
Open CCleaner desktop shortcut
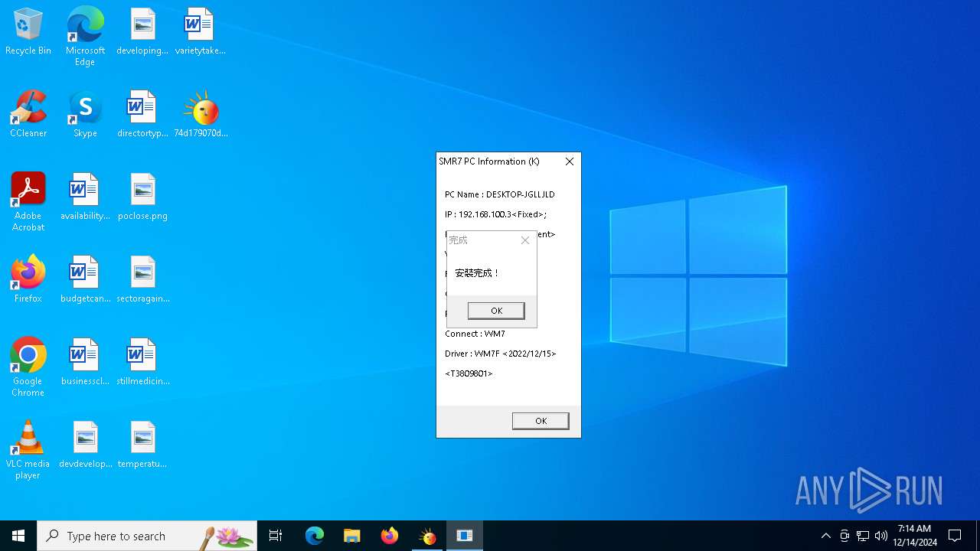(28, 114)
